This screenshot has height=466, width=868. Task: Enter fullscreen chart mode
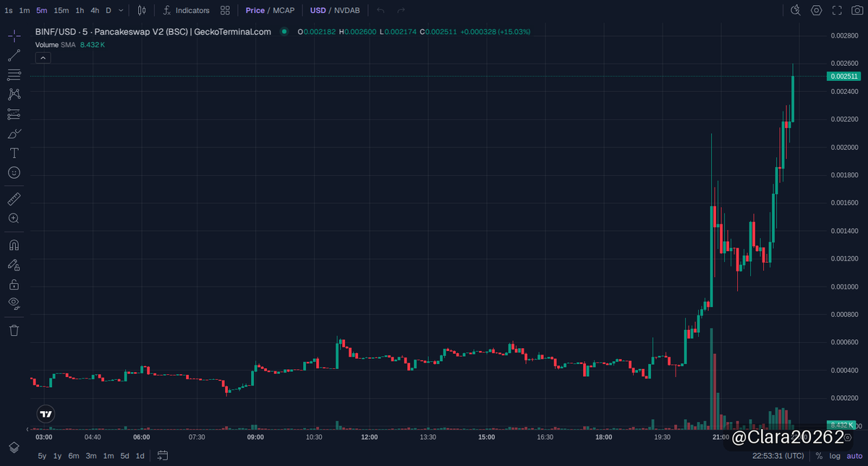pyautogui.click(x=837, y=10)
